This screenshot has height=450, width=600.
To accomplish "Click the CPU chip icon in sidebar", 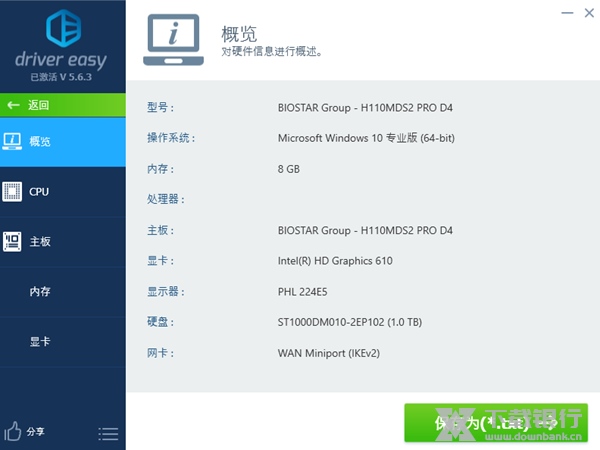I will (x=13, y=191).
